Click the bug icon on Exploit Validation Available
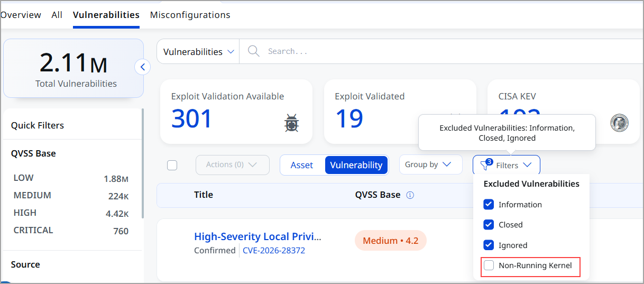 [x=292, y=123]
